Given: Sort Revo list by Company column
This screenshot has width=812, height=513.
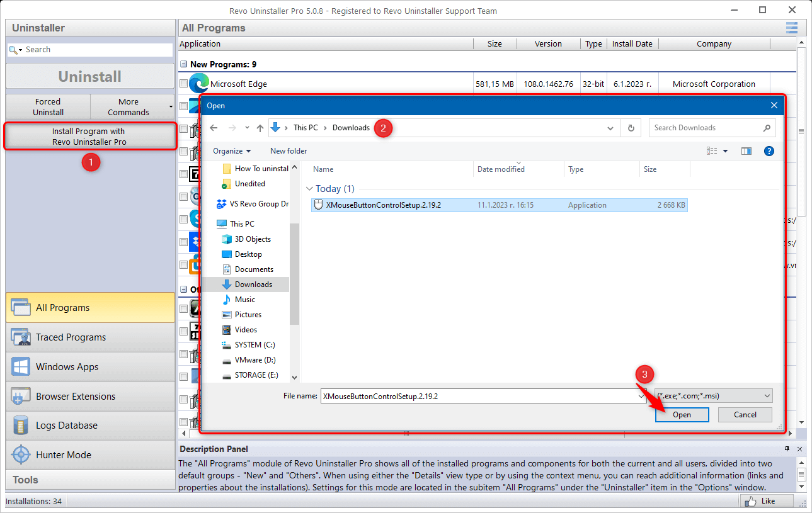Looking at the screenshot, I should pos(714,44).
